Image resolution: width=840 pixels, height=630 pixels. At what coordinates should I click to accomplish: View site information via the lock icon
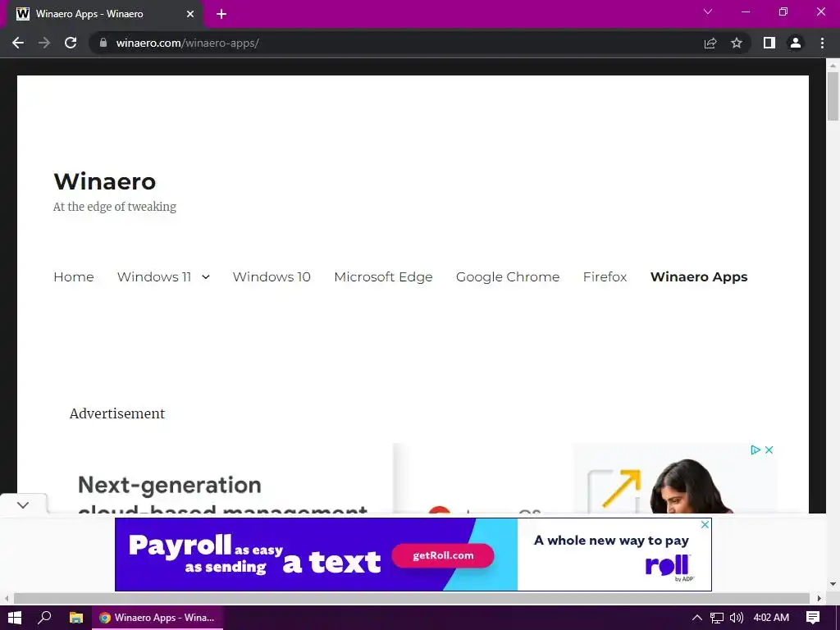click(x=103, y=43)
